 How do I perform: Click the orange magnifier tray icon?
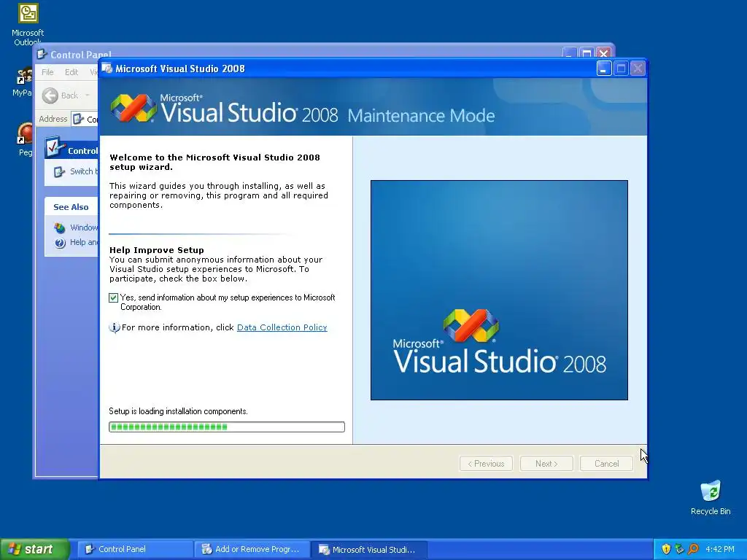pos(693,549)
